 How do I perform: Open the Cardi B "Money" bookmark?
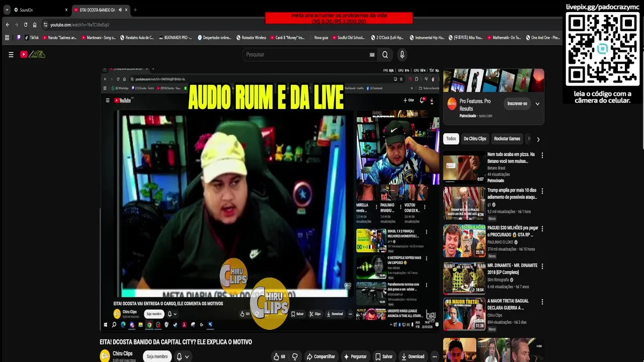coord(287,37)
